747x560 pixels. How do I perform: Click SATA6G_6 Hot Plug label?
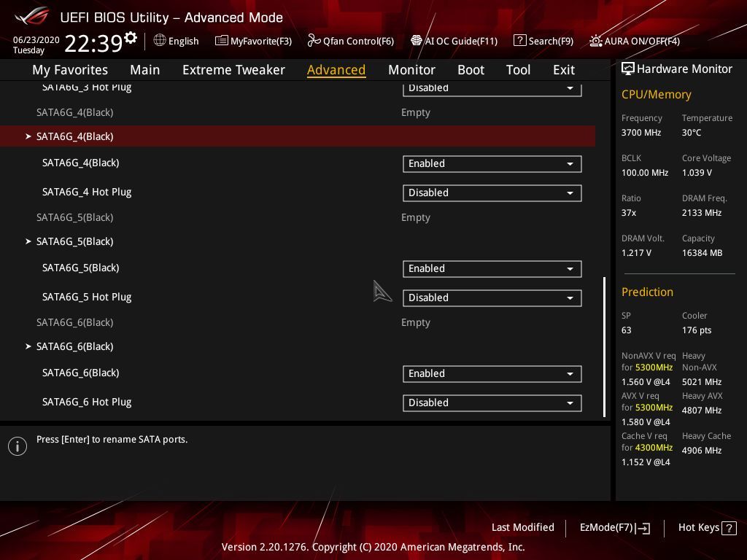(x=87, y=402)
